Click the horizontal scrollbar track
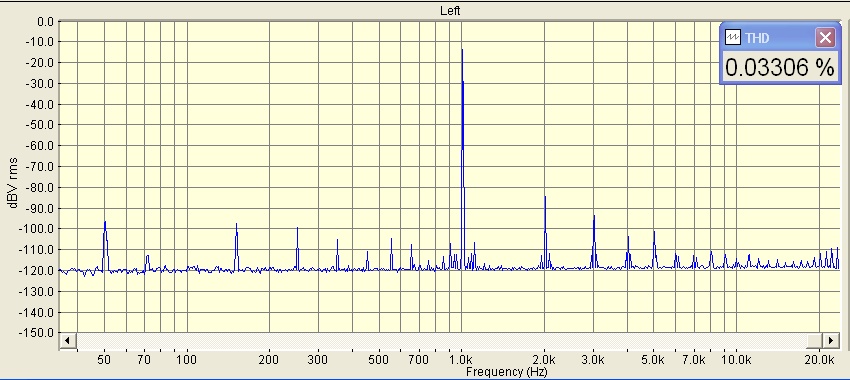Image resolution: width=850 pixels, height=380 pixels. coord(441,340)
